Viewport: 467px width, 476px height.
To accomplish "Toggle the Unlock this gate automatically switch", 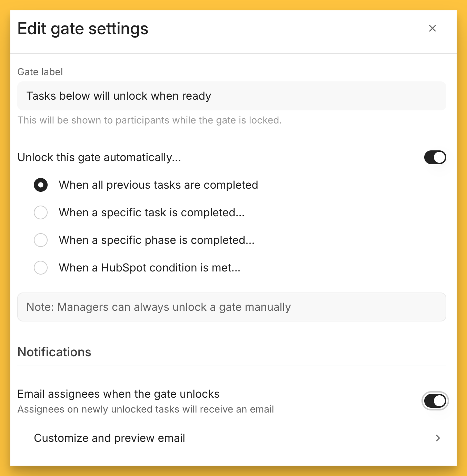I will click(435, 157).
